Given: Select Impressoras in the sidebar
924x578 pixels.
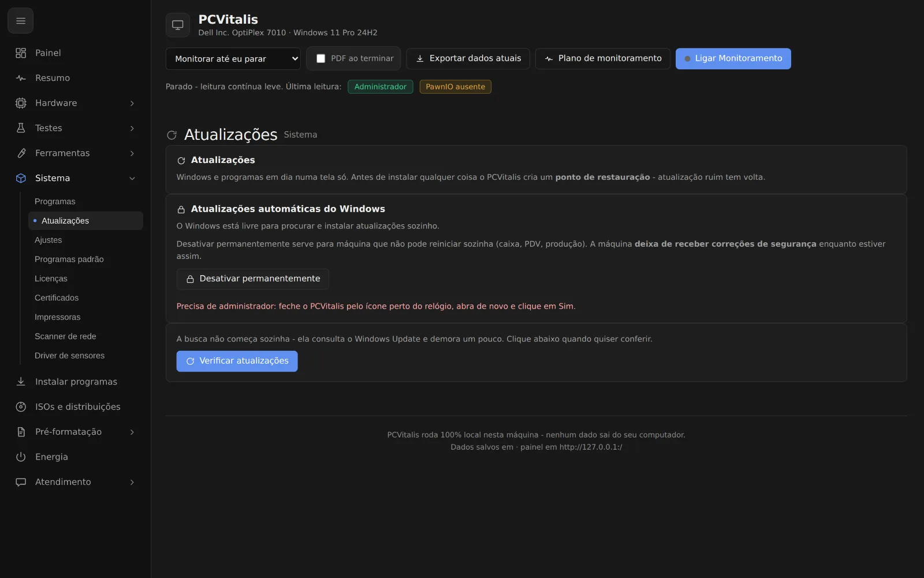Looking at the screenshot, I should point(85,317).
